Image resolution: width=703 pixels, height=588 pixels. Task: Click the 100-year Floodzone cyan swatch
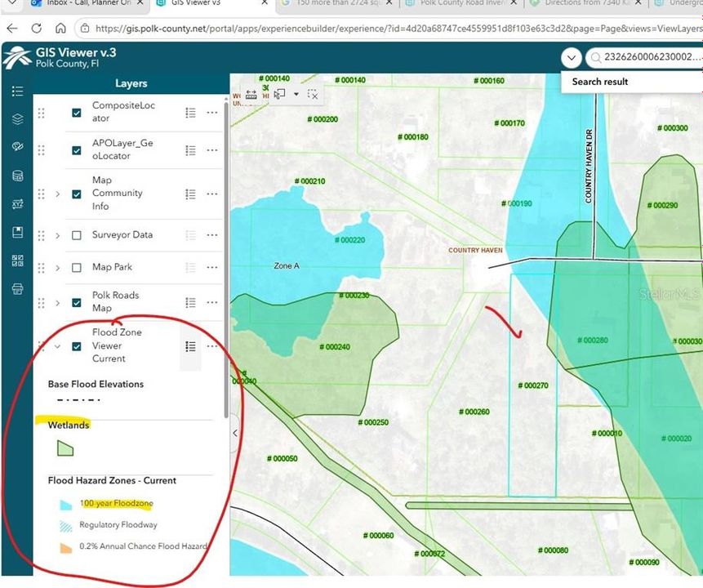click(66, 505)
